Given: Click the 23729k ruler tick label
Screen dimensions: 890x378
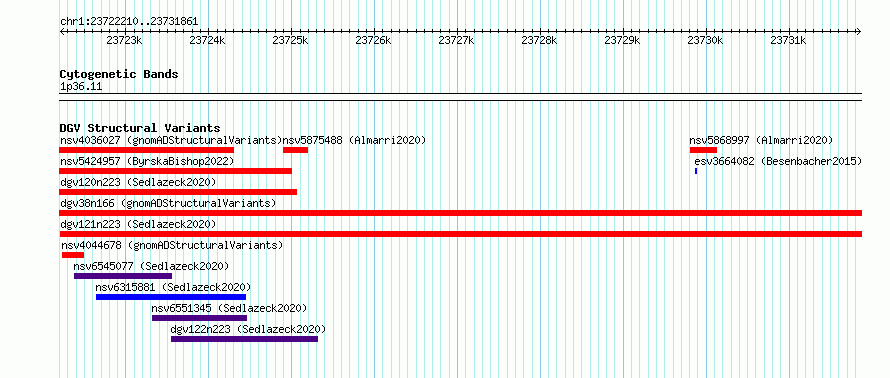Looking at the screenshot, I should [x=622, y=40].
